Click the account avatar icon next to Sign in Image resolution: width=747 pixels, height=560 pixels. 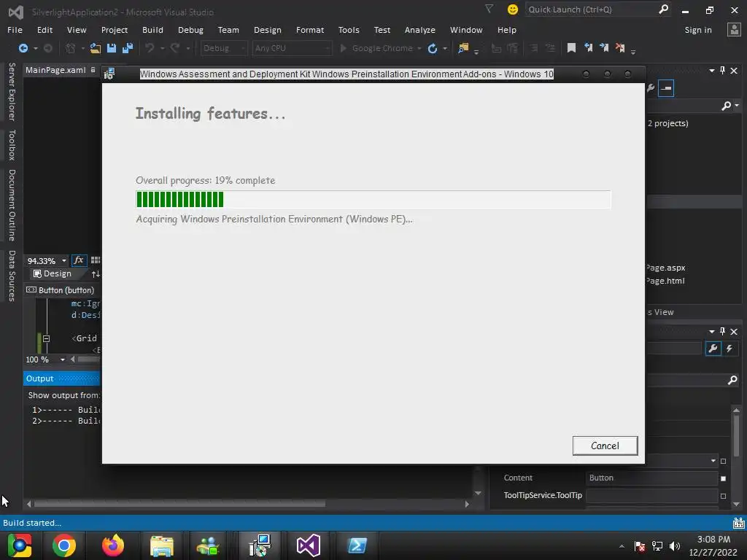pos(734,29)
